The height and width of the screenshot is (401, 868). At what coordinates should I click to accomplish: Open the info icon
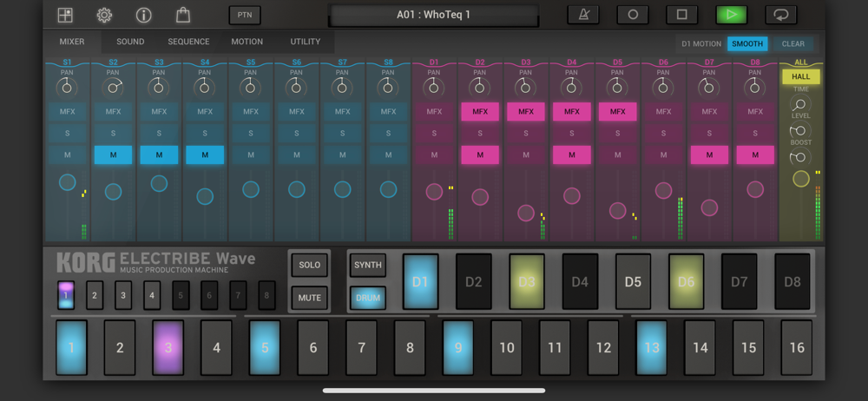[x=144, y=16]
